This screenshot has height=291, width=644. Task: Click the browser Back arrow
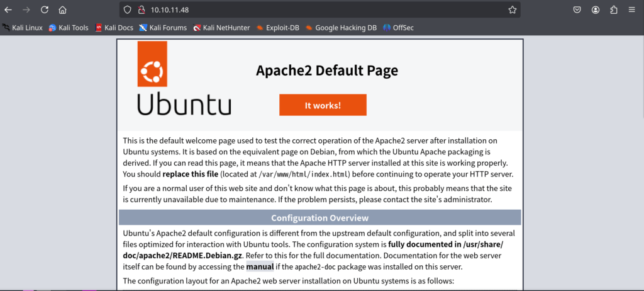[x=8, y=10]
